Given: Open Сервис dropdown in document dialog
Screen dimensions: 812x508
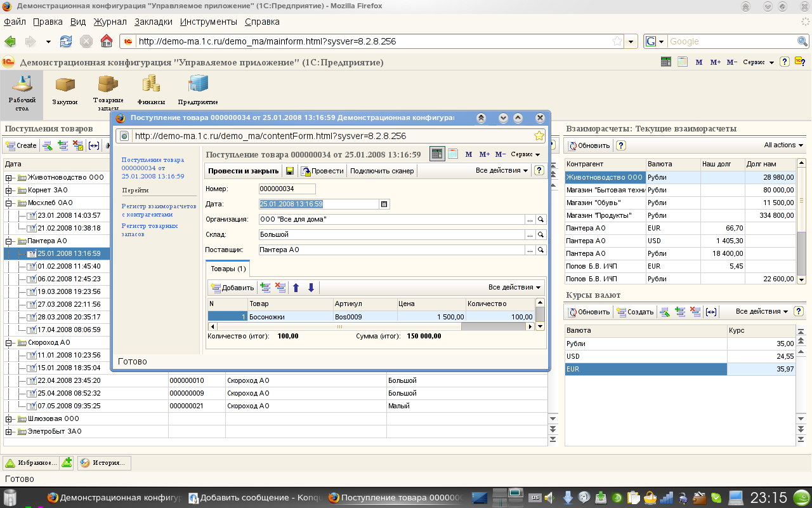Looking at the screenshot, I should [525, 154].
